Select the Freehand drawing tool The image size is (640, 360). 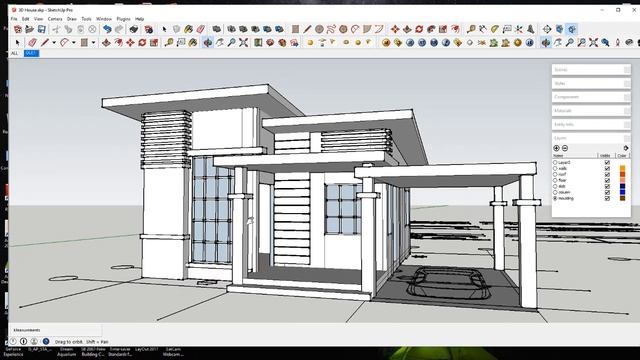(x=331, y=29)
